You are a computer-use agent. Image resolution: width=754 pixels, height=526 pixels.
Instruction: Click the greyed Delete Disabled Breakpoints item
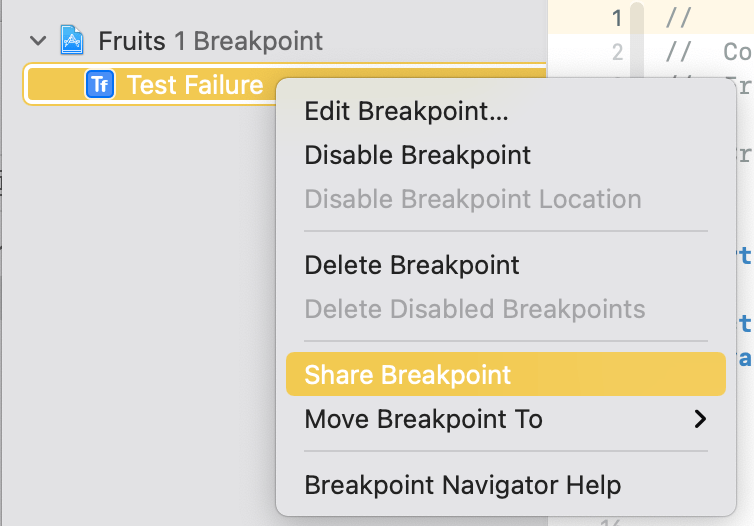474,310
